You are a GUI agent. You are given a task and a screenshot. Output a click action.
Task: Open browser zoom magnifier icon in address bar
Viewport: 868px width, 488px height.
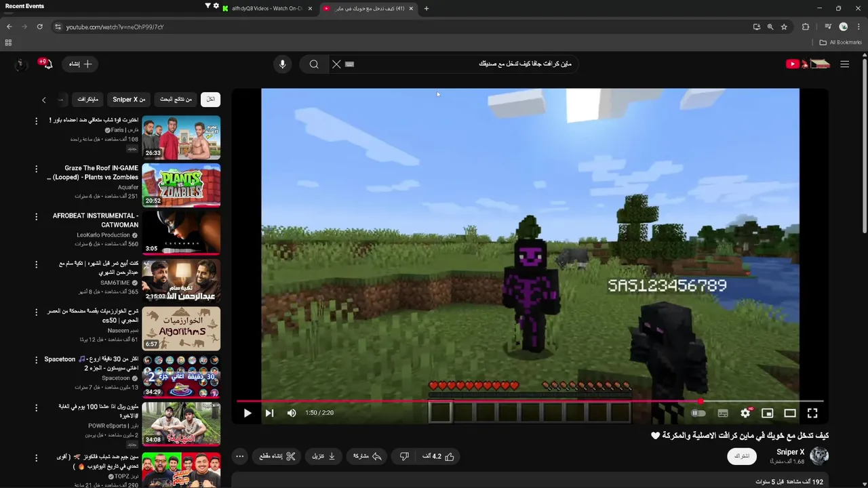pos(770,26)
